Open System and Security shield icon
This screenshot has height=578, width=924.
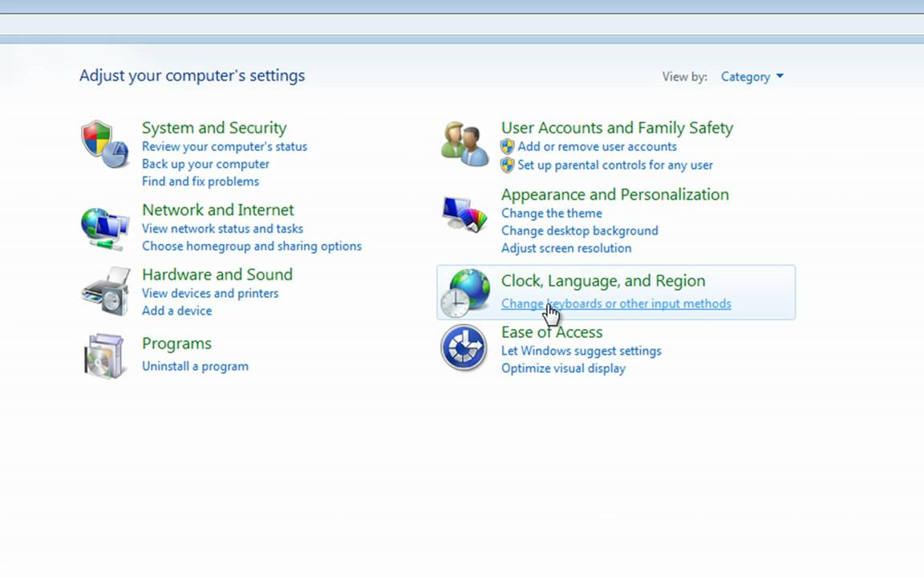tap(105, 144)
